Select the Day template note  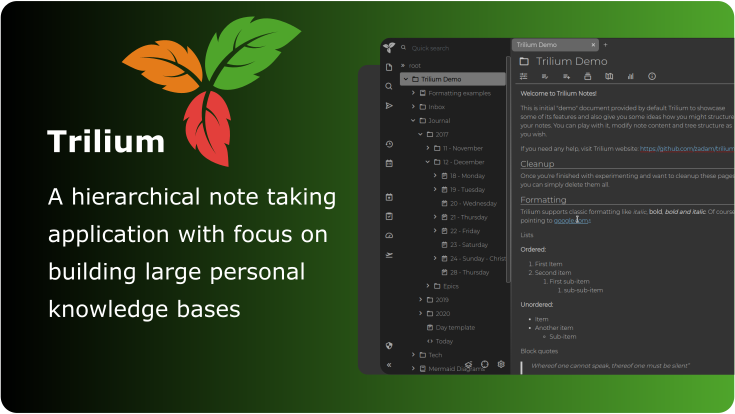(454, 327)
